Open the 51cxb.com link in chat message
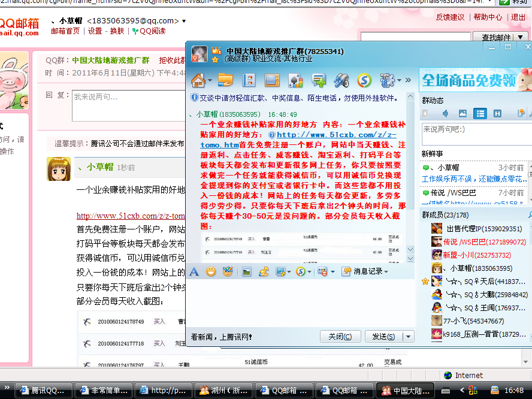 (x=336, y=135)
